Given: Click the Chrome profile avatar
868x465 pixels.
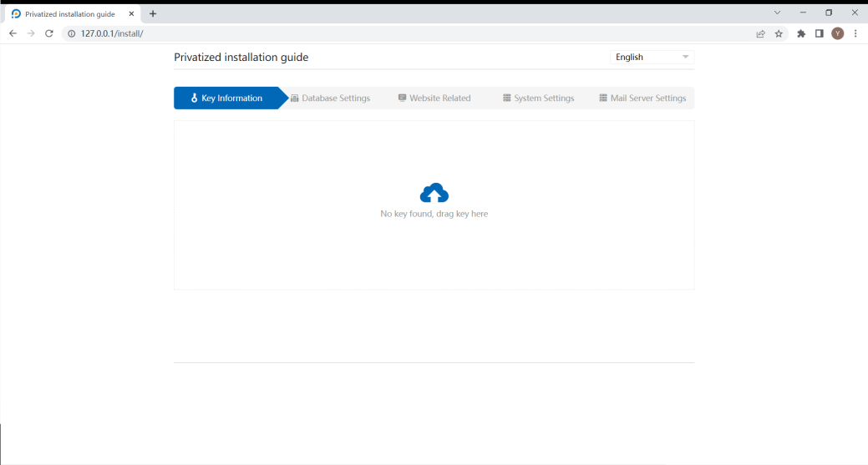Looking at the screenshot, I should 838,33.
